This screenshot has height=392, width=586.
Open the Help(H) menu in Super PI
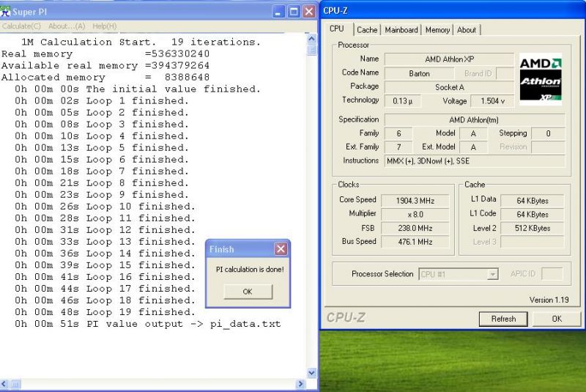[104, 26]
